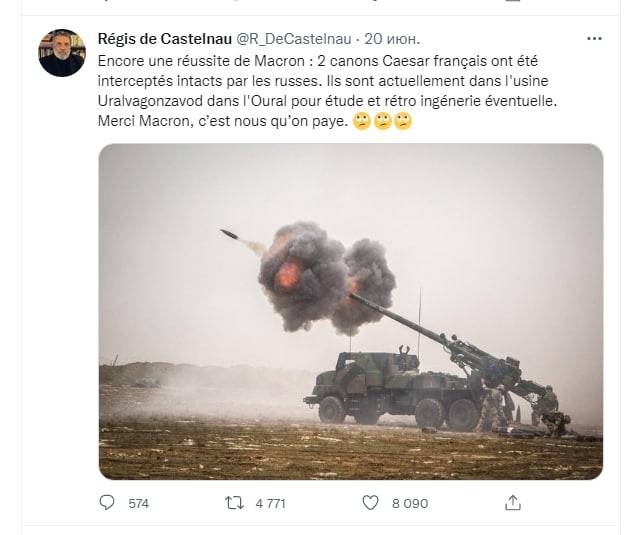This screenshot has height=535, width=644.
Task: View the 574 replies count
Action: coord(138,503)
